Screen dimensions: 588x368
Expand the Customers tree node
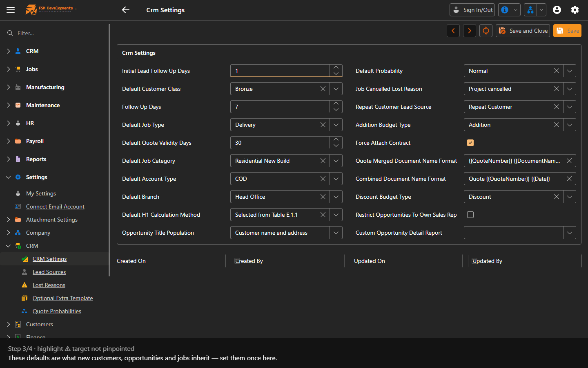click(9, 324)
